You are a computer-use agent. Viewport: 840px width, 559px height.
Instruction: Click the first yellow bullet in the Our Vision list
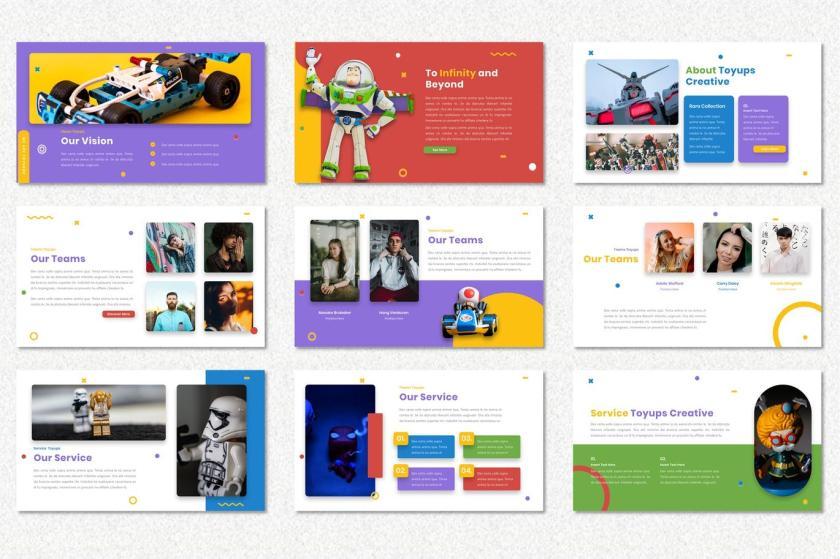(153, 145)
